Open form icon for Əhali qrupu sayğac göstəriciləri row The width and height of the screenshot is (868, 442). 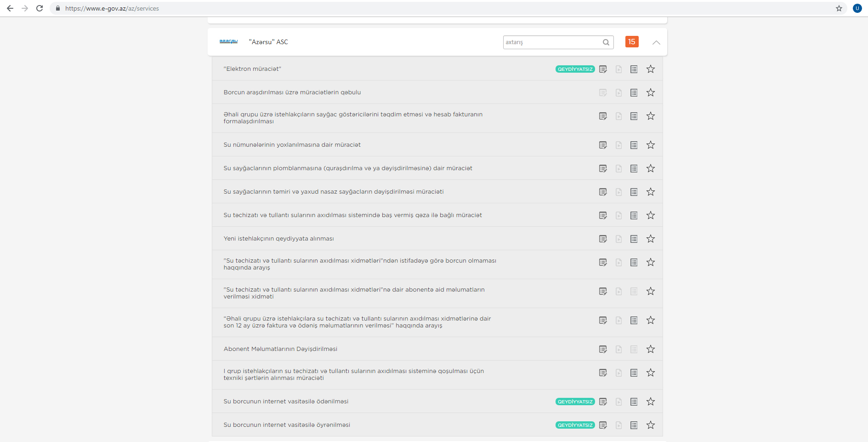(x=603, y=116)
